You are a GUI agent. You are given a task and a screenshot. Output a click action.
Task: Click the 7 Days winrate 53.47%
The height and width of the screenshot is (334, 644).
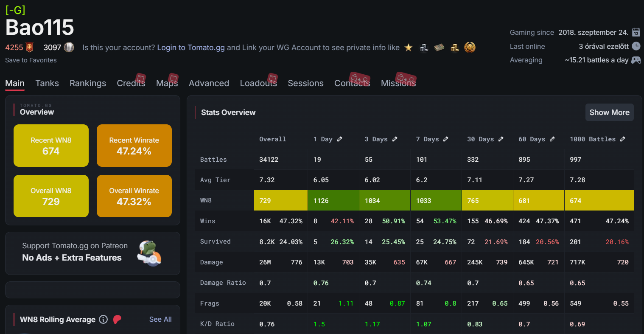click(445, 221)
